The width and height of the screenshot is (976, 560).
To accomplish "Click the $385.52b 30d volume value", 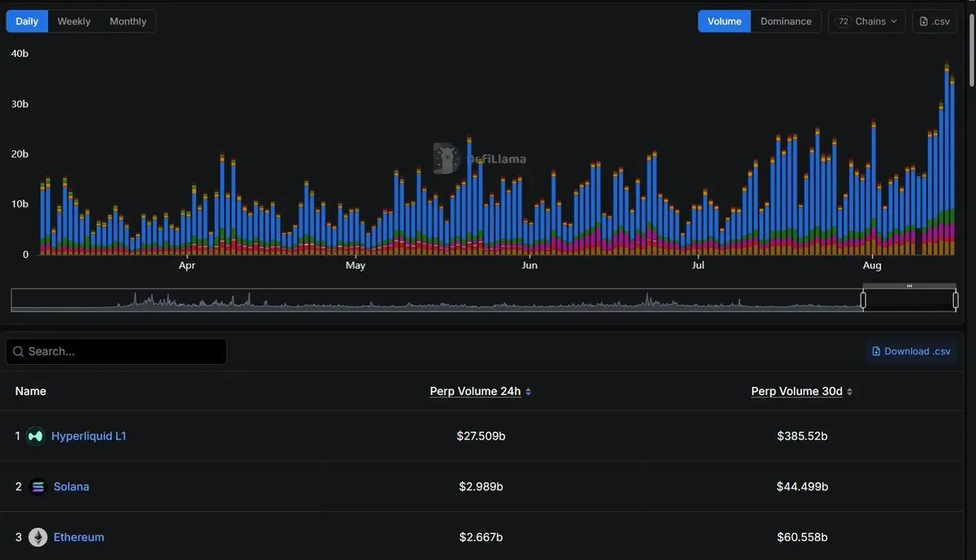I will 802,436.
